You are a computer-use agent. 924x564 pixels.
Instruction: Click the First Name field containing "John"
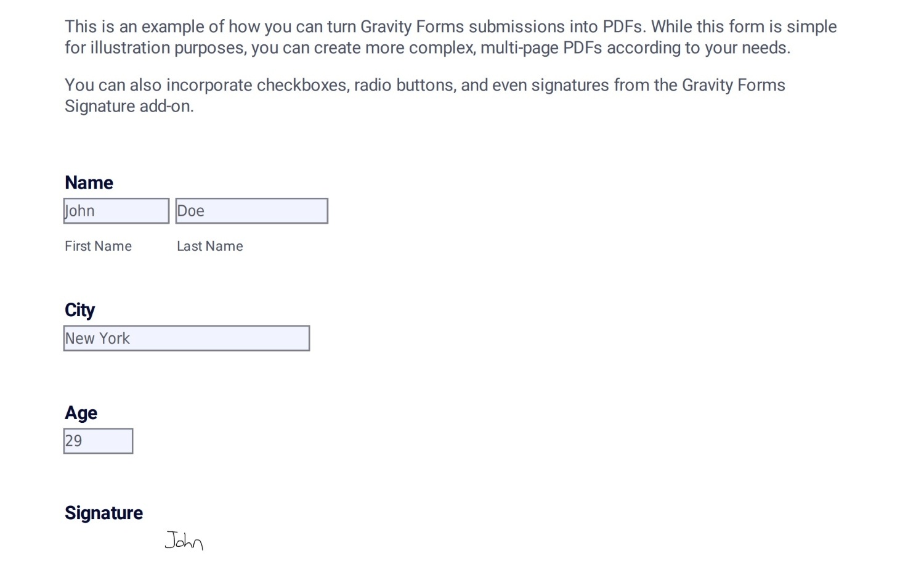(x=116, y=210)
